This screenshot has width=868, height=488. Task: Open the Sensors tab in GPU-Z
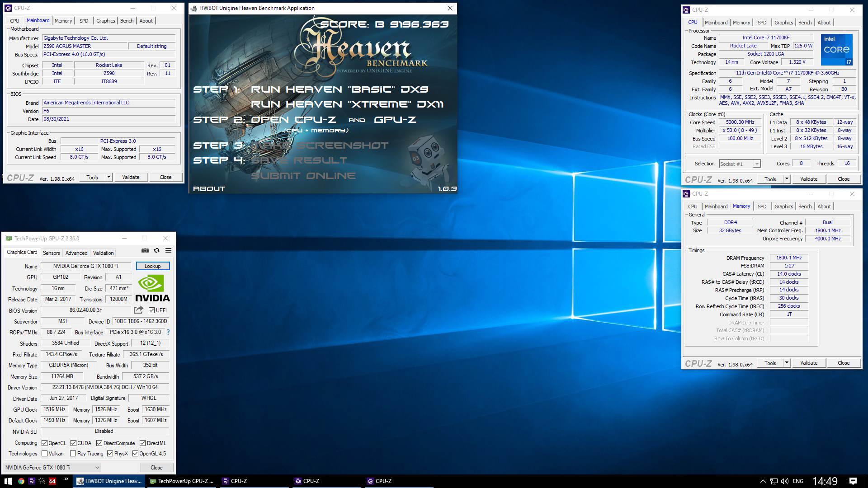click(x=51, y=253)
